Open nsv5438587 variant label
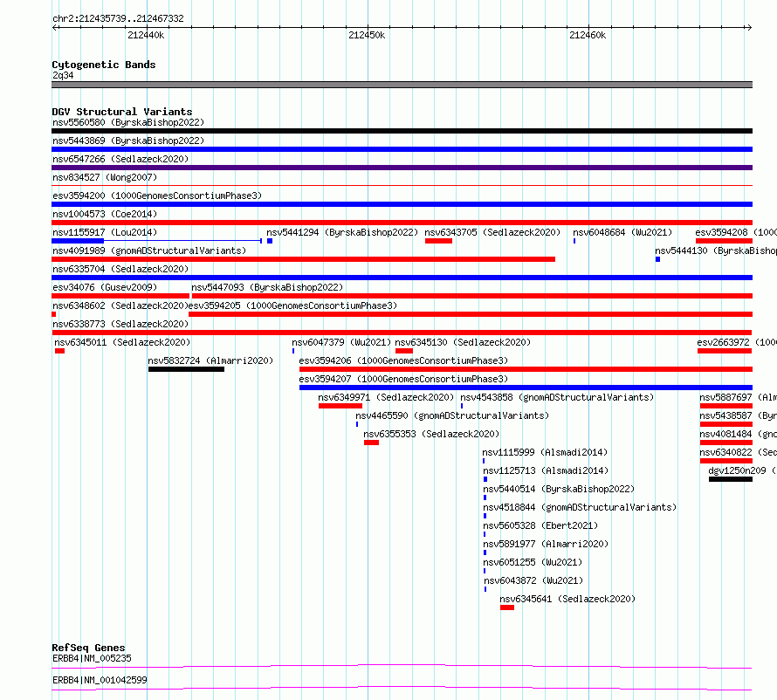The width and height of the screenshot is (777, 700). click(x=738, y=415)
